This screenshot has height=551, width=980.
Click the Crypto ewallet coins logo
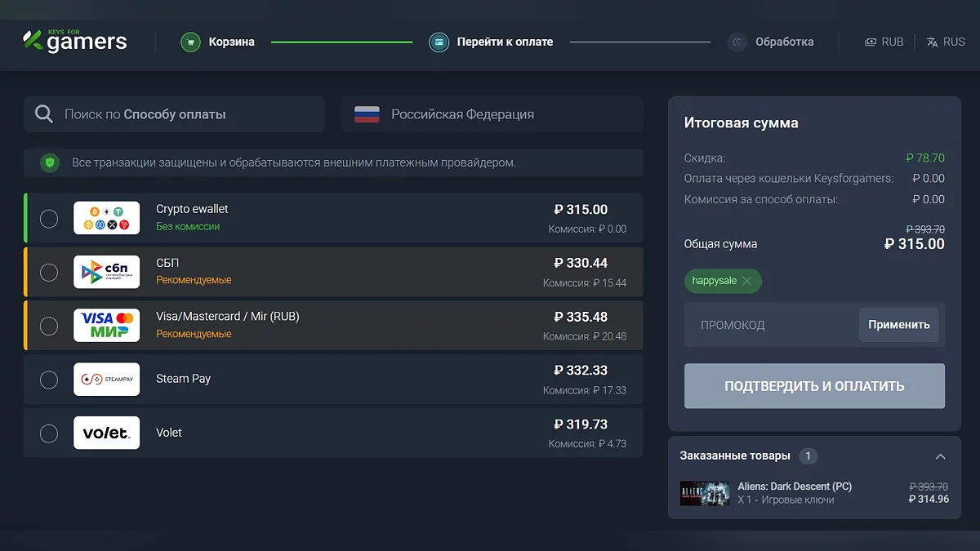[x=106, y=218]
